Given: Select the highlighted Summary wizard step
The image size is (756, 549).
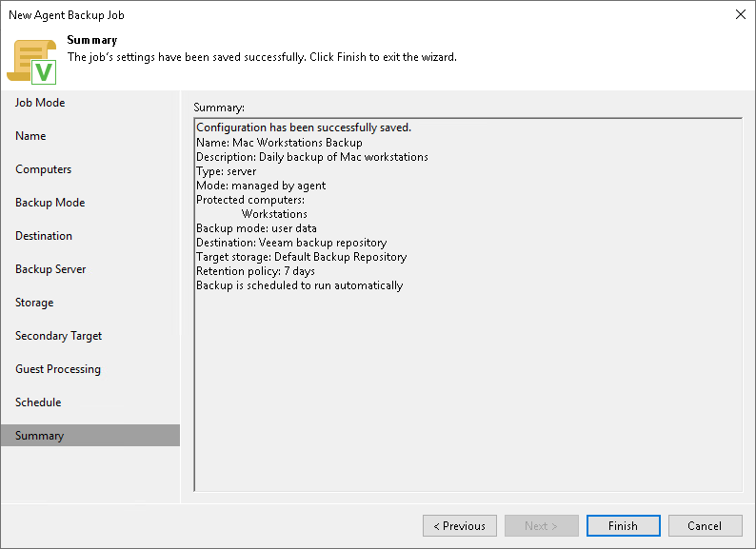Looking at the screenshot, I should [x=90, y=435].
